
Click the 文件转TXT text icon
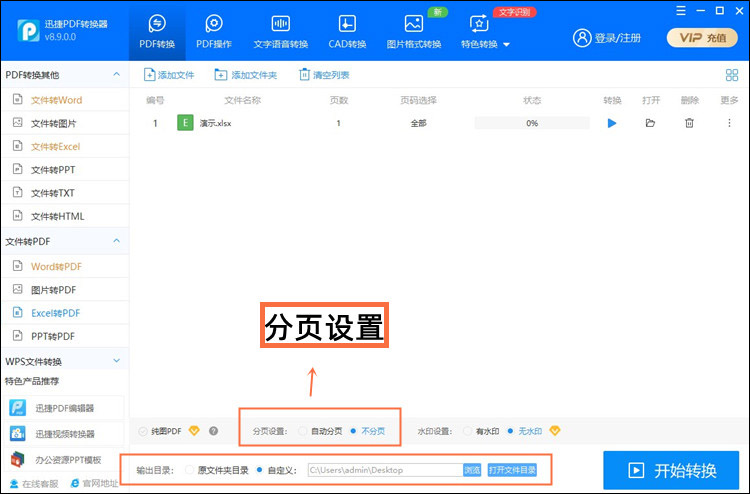[18, 192]
